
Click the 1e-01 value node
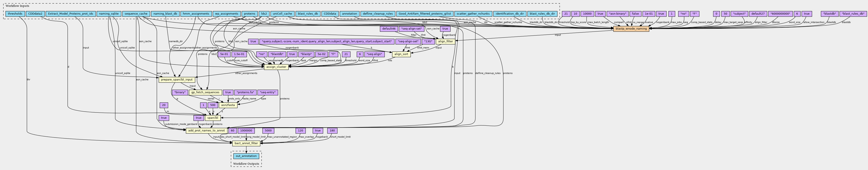point(649,14)
